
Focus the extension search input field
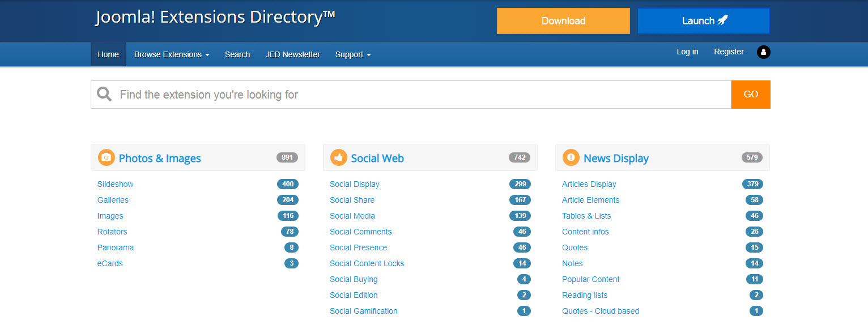click(x=411, y=95)
